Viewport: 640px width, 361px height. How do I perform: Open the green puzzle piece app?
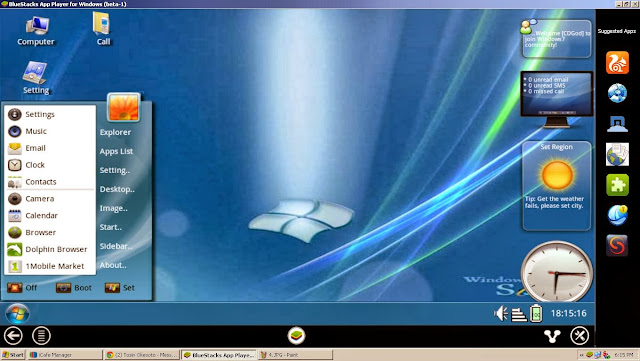point(617,185)
